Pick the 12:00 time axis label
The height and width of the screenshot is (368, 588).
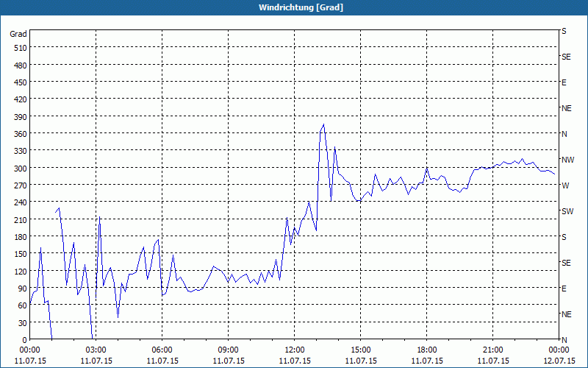(x=294, y=350)
